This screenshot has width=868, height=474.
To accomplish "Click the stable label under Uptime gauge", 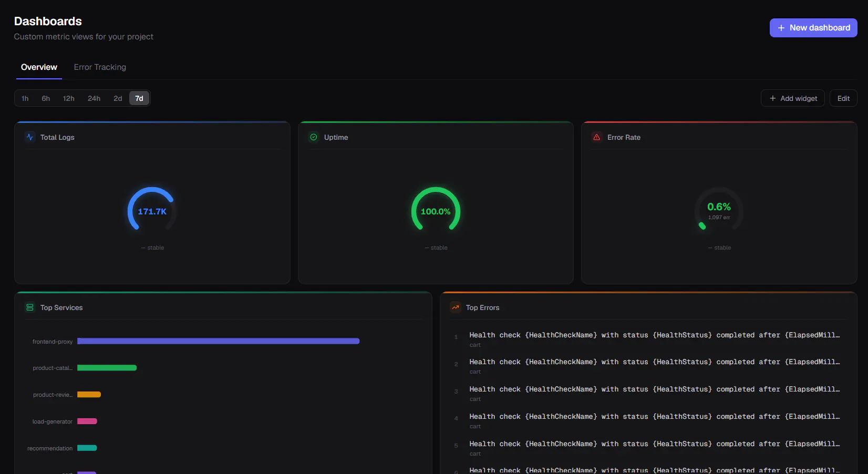I will pos(436,248).
